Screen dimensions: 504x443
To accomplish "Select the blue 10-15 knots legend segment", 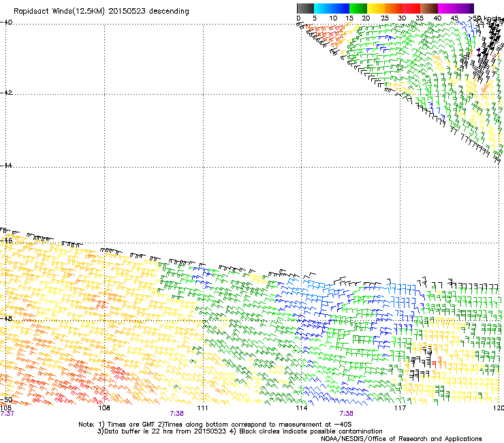I will [x=341, y=8].
